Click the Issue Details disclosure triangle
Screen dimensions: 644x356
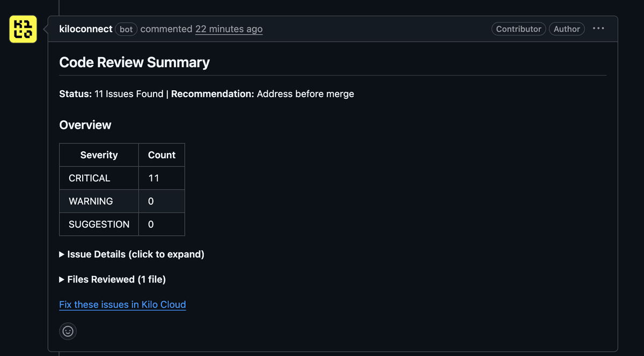tap(62, 255)
